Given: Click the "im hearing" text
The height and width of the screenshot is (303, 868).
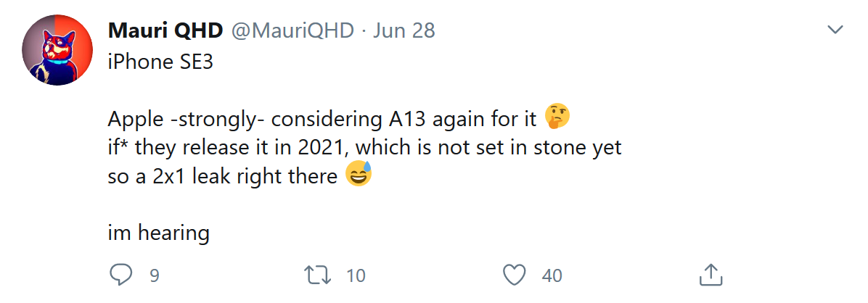Looking at the screenshot, I should click(158, 233).
